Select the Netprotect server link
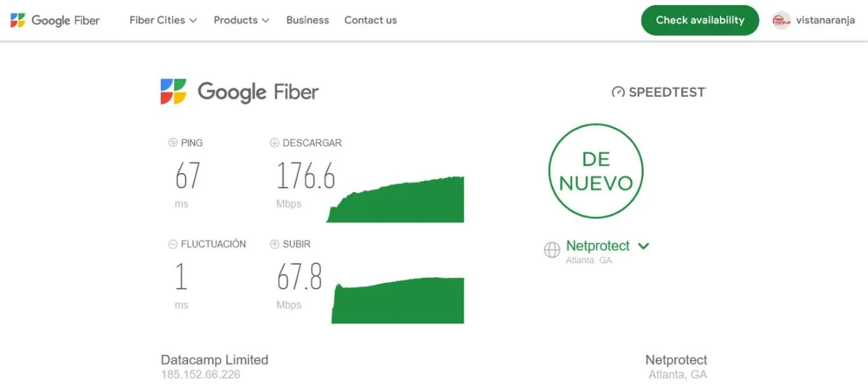 (x=598, y=246)
